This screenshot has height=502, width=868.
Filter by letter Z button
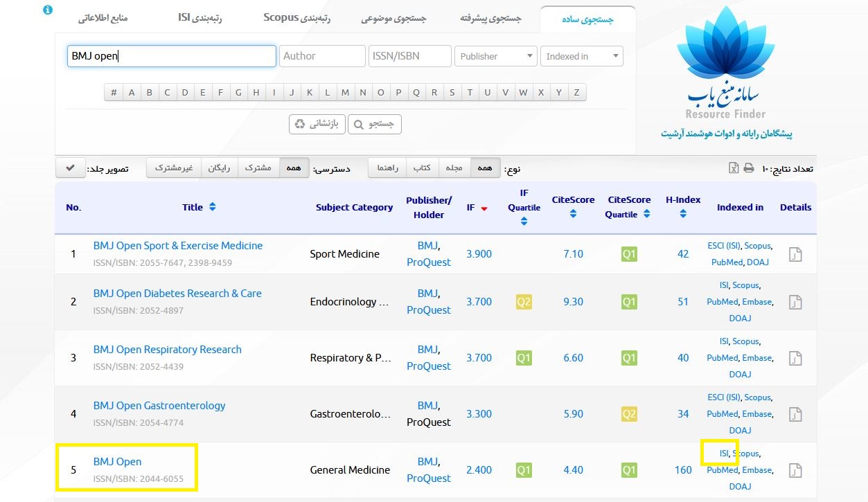(x=576, y=92)
